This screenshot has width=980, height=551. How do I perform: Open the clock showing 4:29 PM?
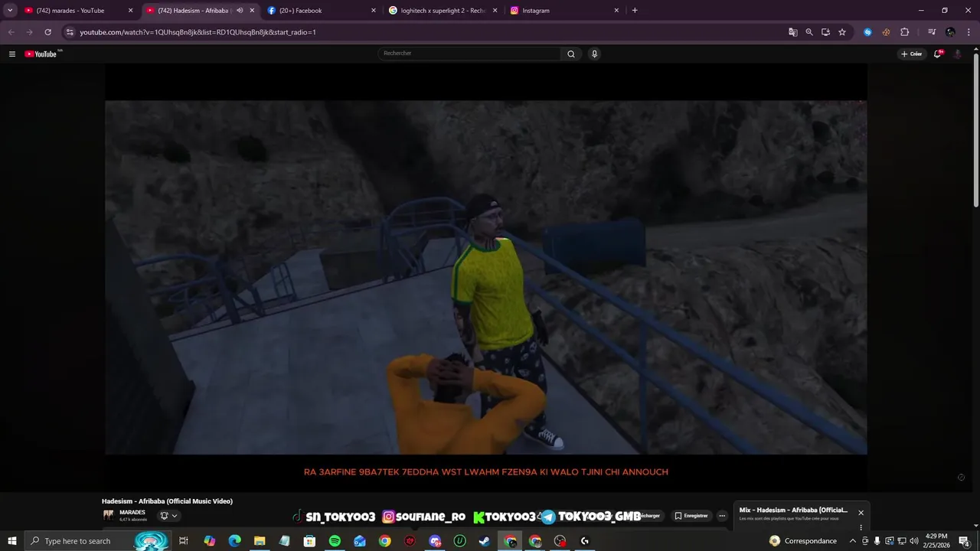pos(936,541)
